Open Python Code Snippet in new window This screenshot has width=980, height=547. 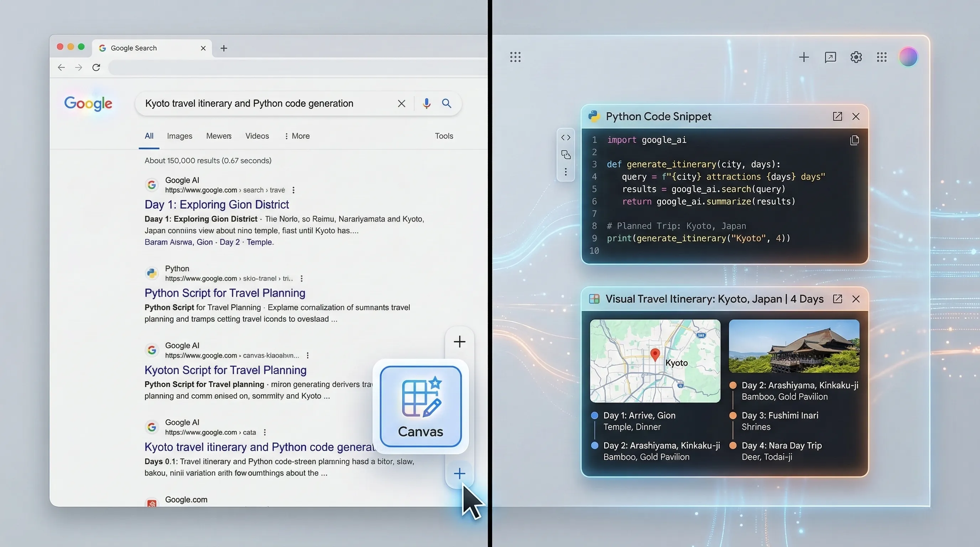point(837,116)
